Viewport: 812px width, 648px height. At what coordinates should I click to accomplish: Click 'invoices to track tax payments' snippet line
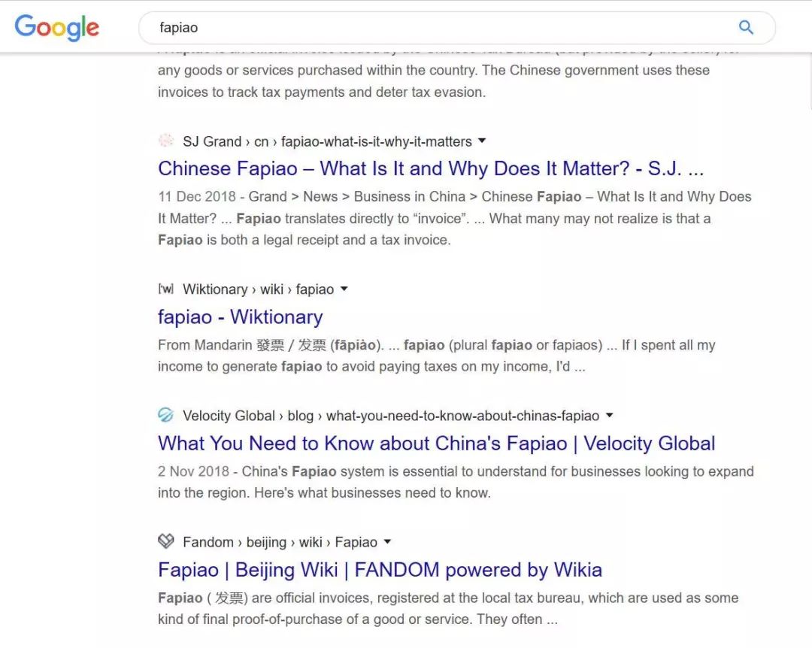click(322, 92)
